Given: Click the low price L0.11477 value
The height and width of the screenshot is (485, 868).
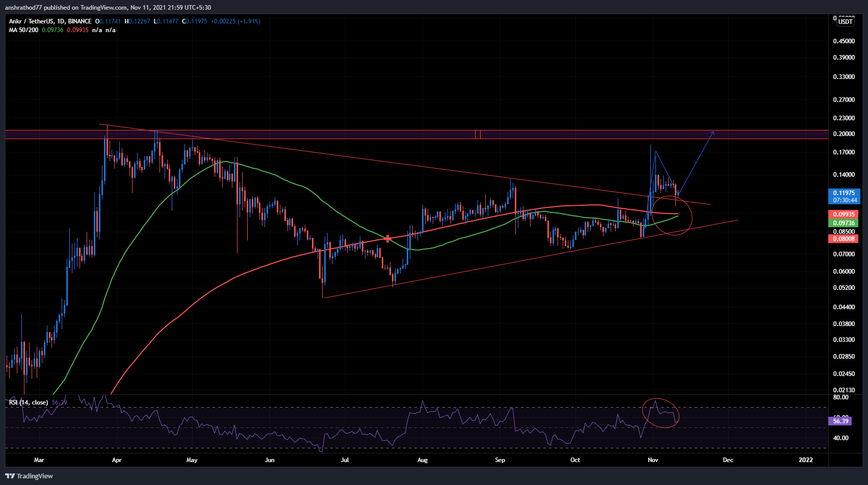Looking at the screenshot, I should pyautogui.click(x=166, y=21).
